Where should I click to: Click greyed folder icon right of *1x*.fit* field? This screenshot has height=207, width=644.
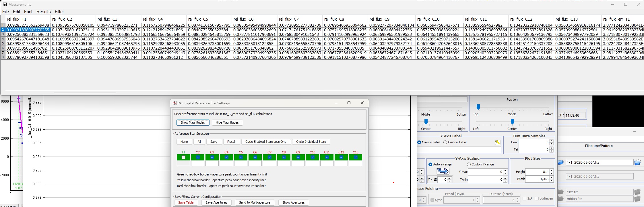pos(637,192)
